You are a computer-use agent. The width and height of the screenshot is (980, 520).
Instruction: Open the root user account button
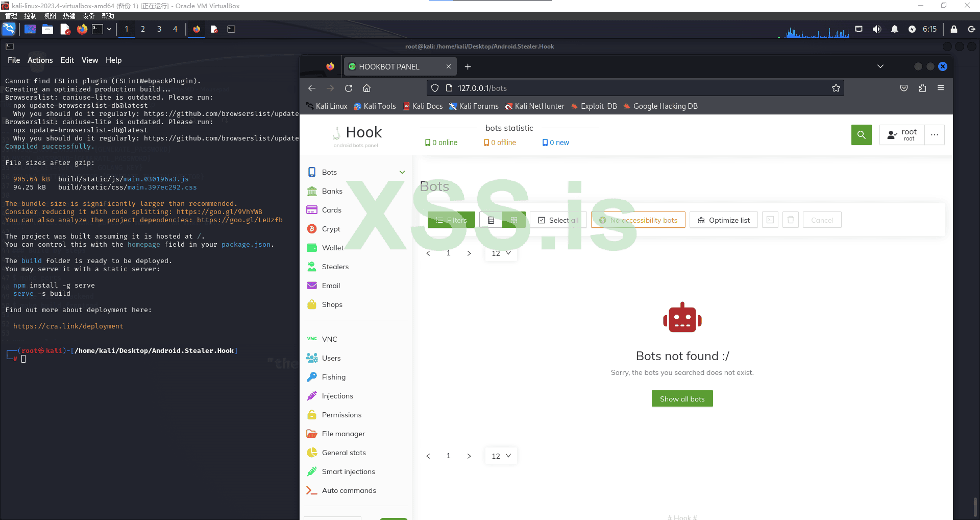902,135
